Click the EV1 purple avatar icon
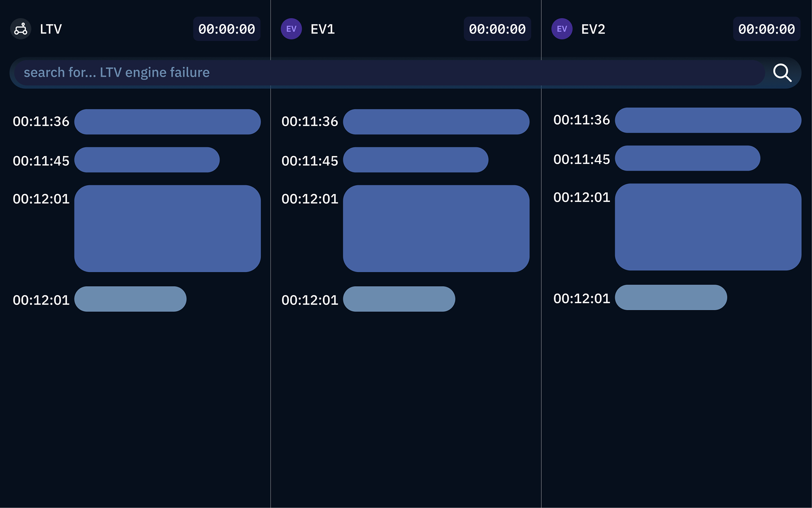 pyautogui.click(x=291, y=29)
